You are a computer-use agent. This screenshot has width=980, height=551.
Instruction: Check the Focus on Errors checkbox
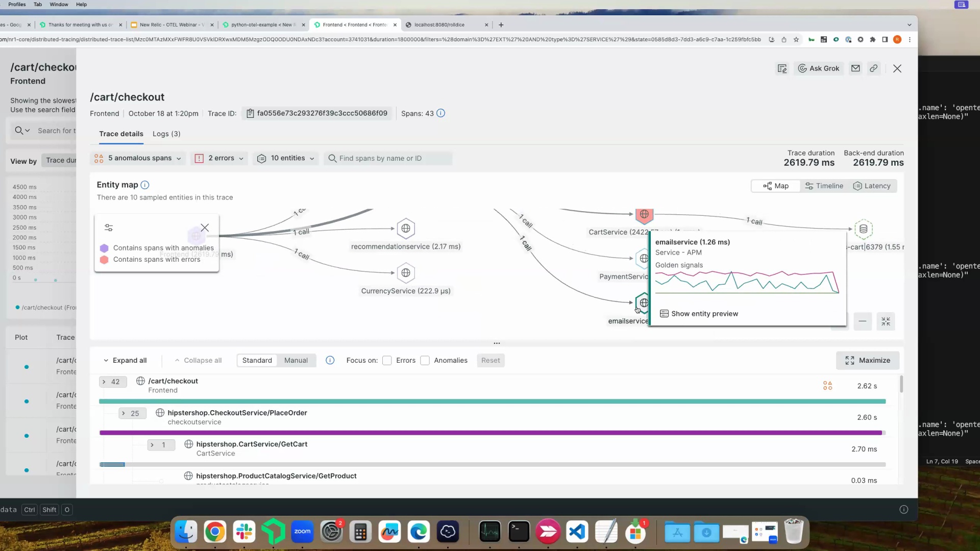[387, 361]
